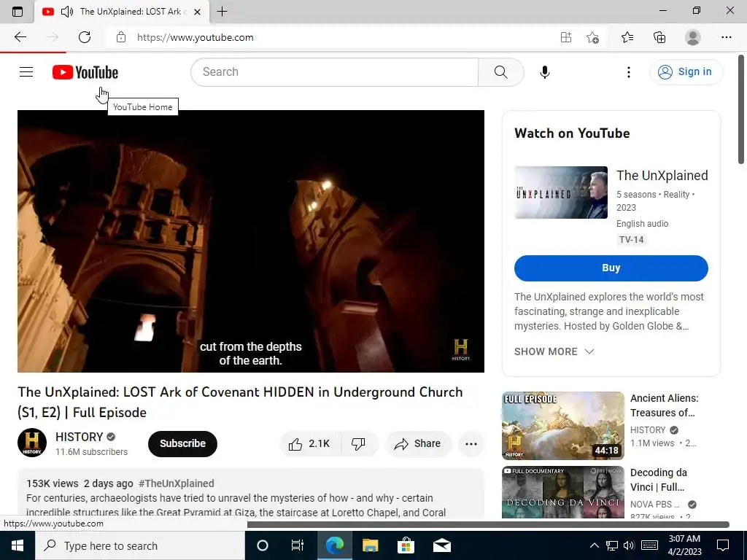
Task: Open Cortana circle icon on taskbar
Action: click(x=263, y=545)
